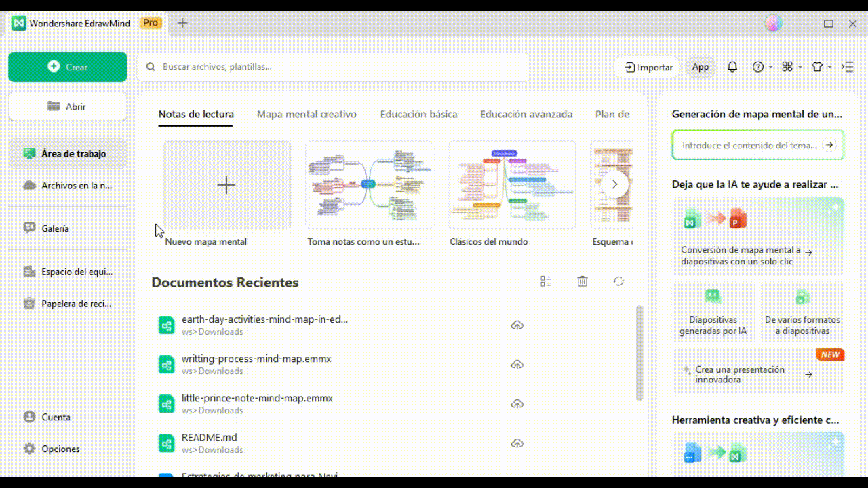Viewport: 868px width, 488px height.
Task: Open the help question mark icon
Action: point(758,67)
